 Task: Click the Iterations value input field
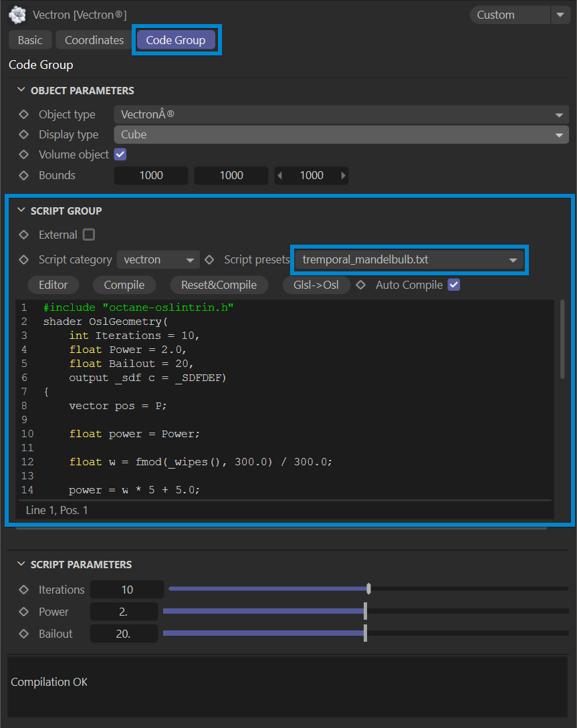click(x=127, y=590)
